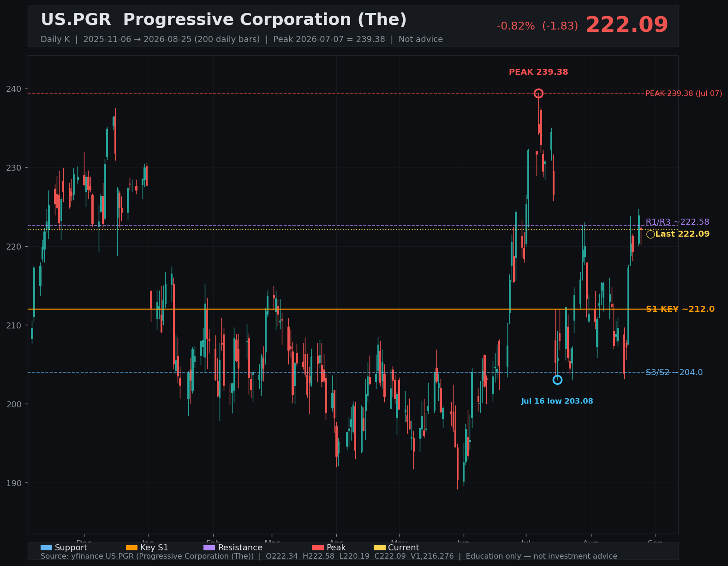The height and width of the screenshot is (566, 728).
Task: Select the purple Resistance legend swatch
Action: (209, 548)
